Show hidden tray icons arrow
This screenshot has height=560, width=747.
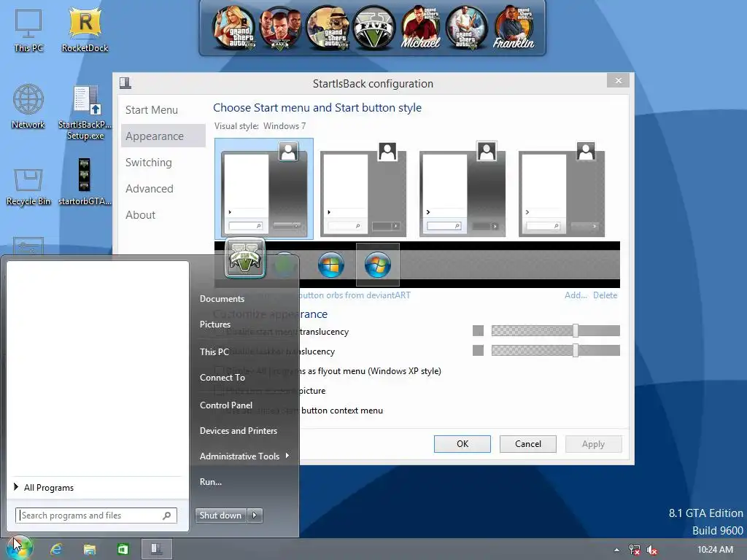point(616,550)
